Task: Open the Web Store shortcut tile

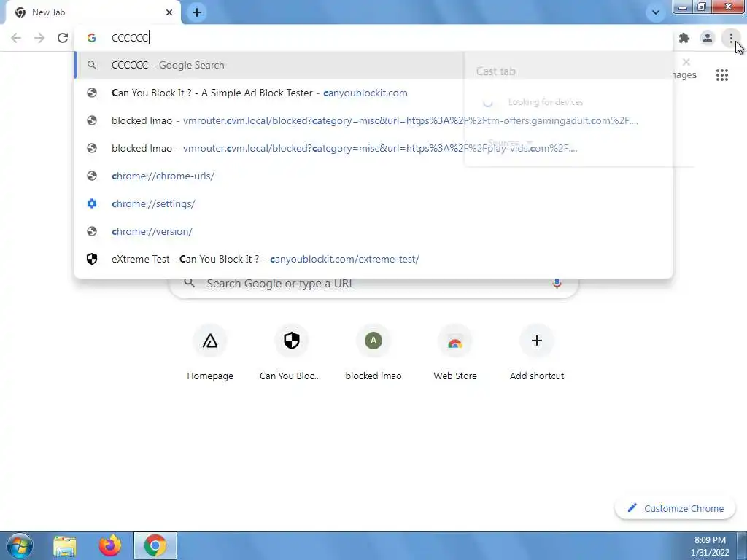Action: pos(455,354)
